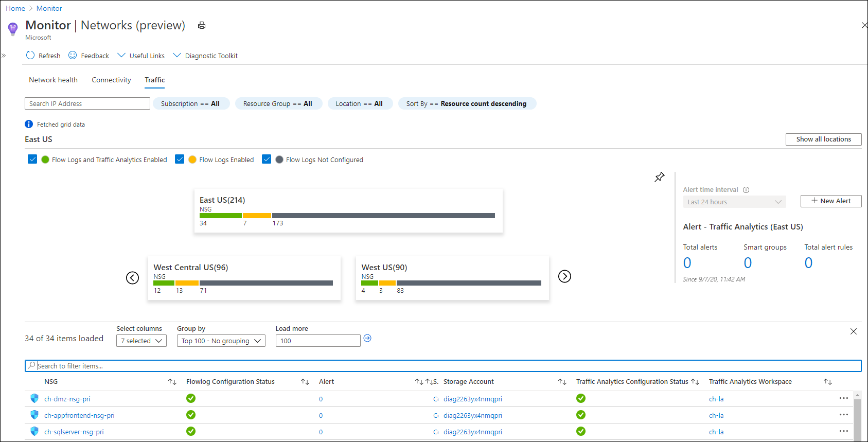
Task: Click the Search IP Address field
Action: pyautogui.click(x=87, y=103)
